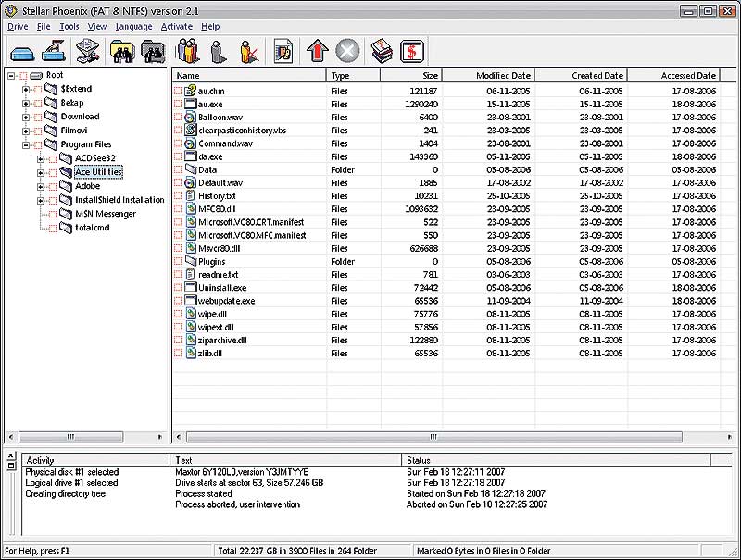This screenshot has width=741, height=560.
Task: Click the help file icon beside au.chm
Action: coord(190,91)
